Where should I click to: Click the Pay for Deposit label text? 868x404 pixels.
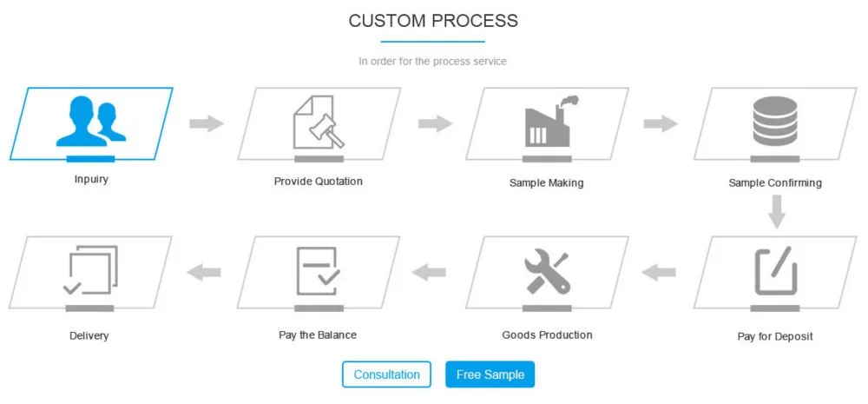[x=775, y=336]
